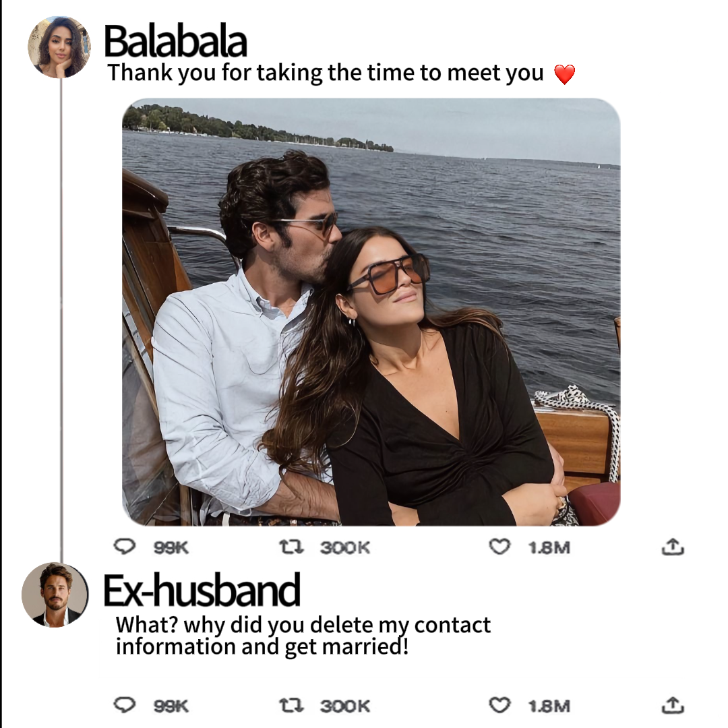Click the 99K reply count on Balabala's post
This screenshot has width=728, height=728.
click(171, 548)
